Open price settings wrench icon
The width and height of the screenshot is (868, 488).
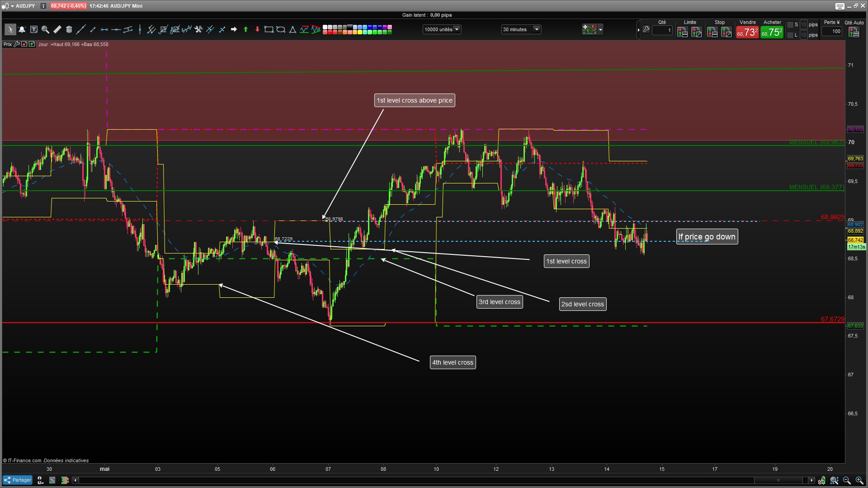pos(17,44)
